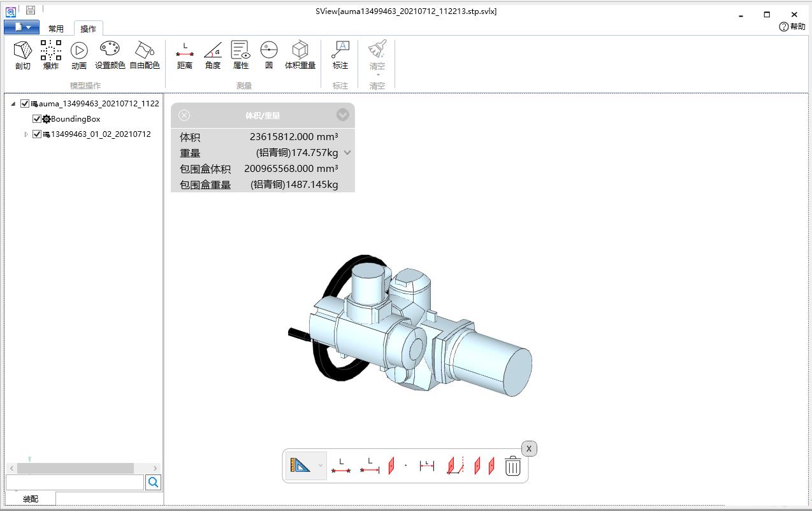Viewport: 812px width, 512px height.
Task: Select the 圆 circle measurement tool
Action: (269, 55)
